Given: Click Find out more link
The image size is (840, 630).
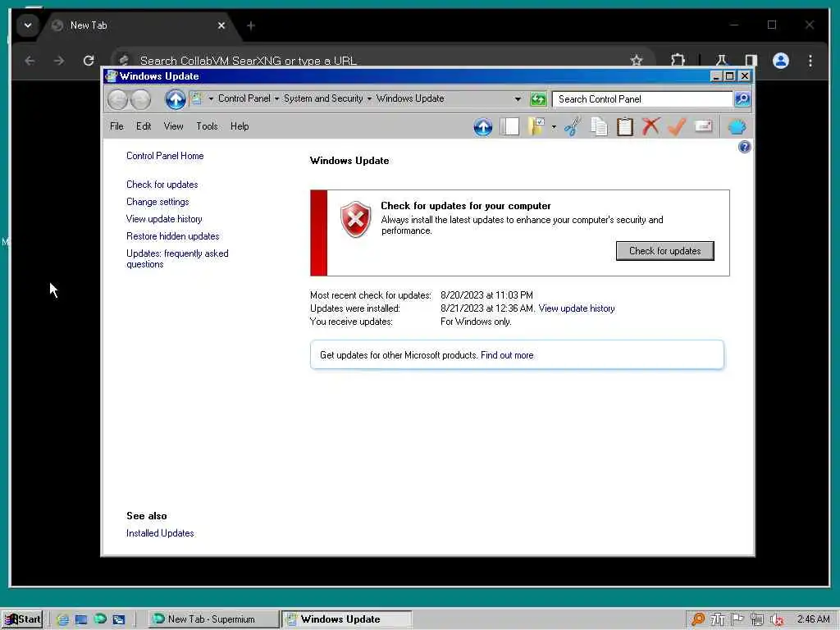Looking at the screenshot, I should pos(507,355).
